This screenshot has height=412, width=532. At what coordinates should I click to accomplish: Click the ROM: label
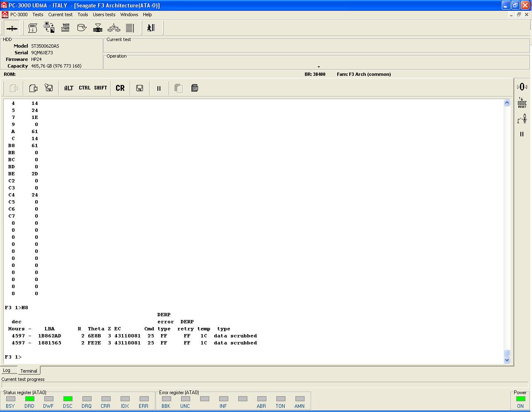[10, 74]
